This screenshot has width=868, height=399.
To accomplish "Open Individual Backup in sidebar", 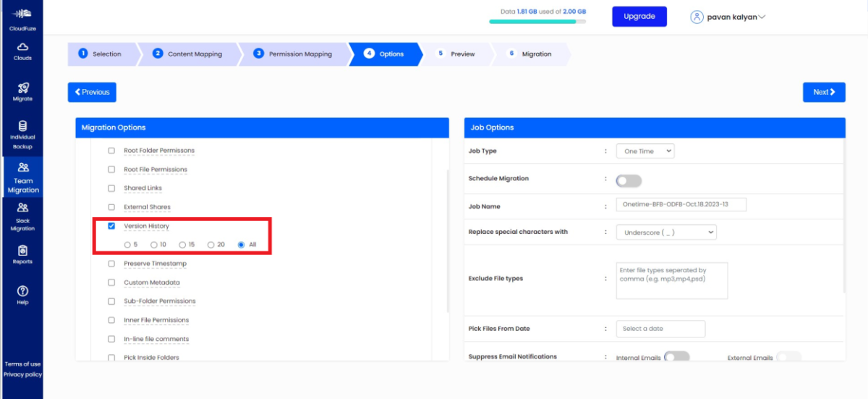I will 22,126.
